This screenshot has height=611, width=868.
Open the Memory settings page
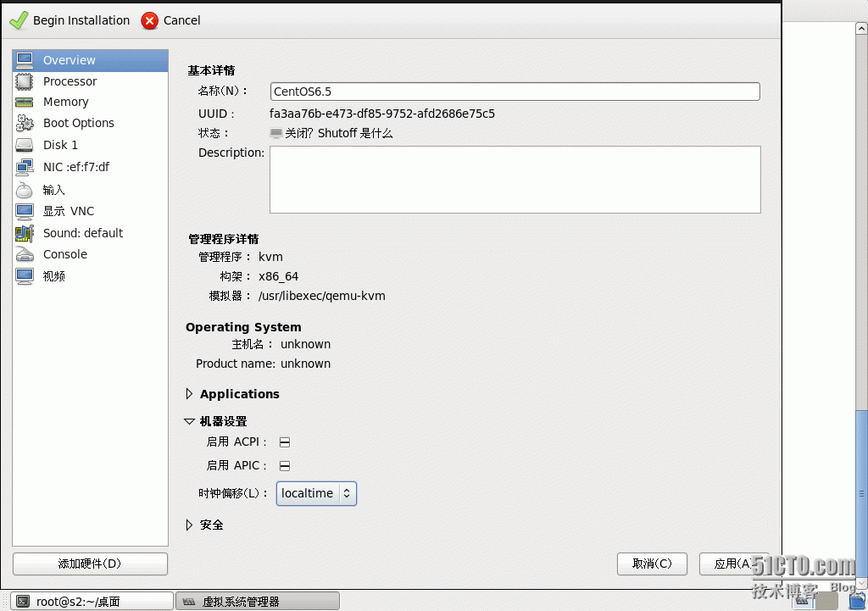tap(90, 102)
